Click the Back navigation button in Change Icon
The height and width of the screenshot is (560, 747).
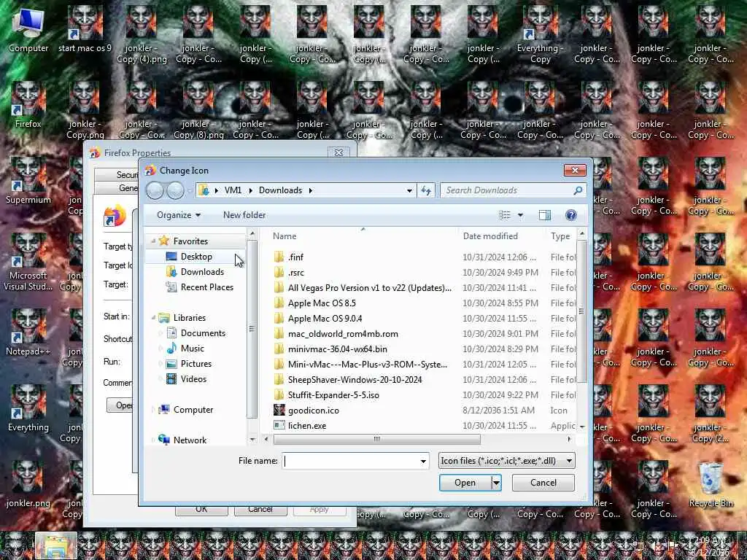point(155,190)
